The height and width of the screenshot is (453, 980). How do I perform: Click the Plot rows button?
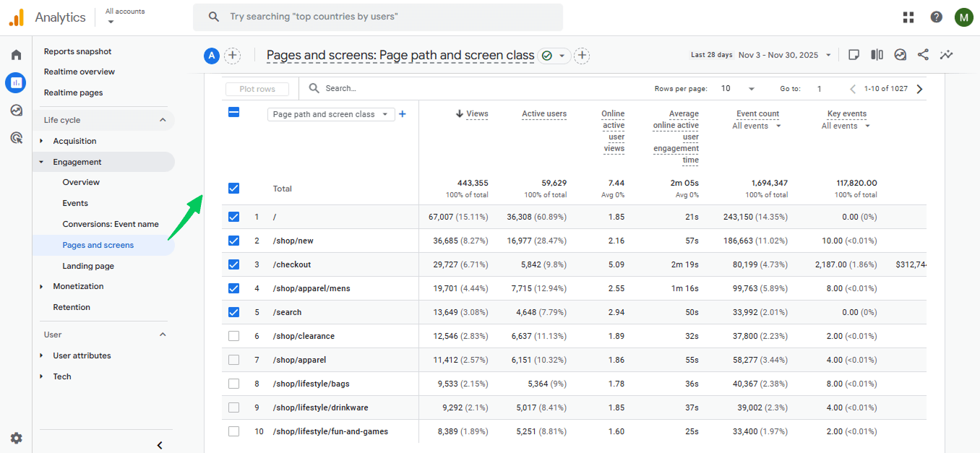coord(257,89)
